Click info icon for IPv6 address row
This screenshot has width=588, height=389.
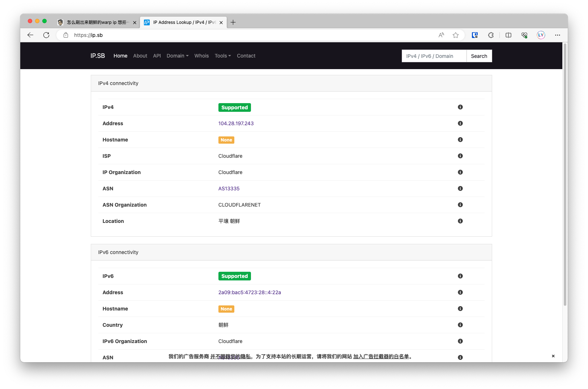click(460, 292)
